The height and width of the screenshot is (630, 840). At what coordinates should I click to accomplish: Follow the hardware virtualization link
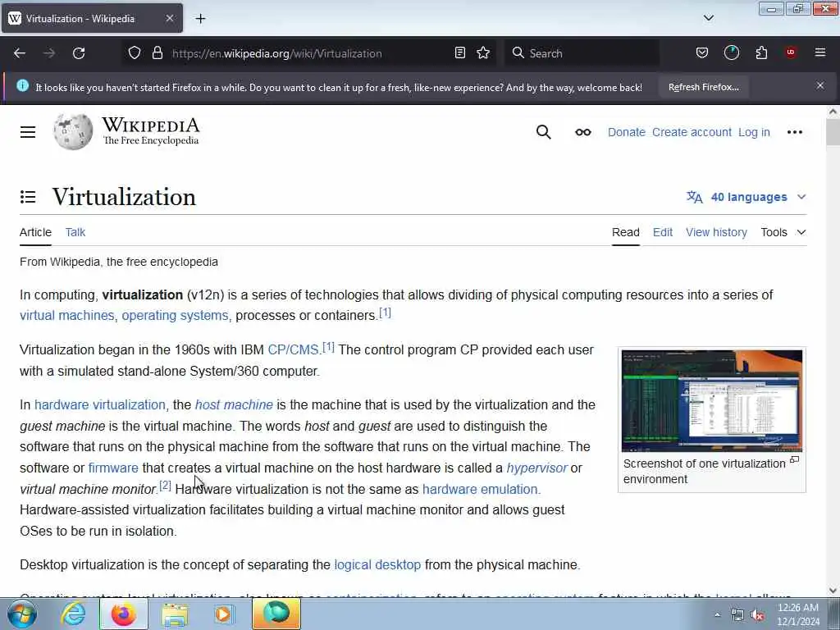click(x=100, y=405)
